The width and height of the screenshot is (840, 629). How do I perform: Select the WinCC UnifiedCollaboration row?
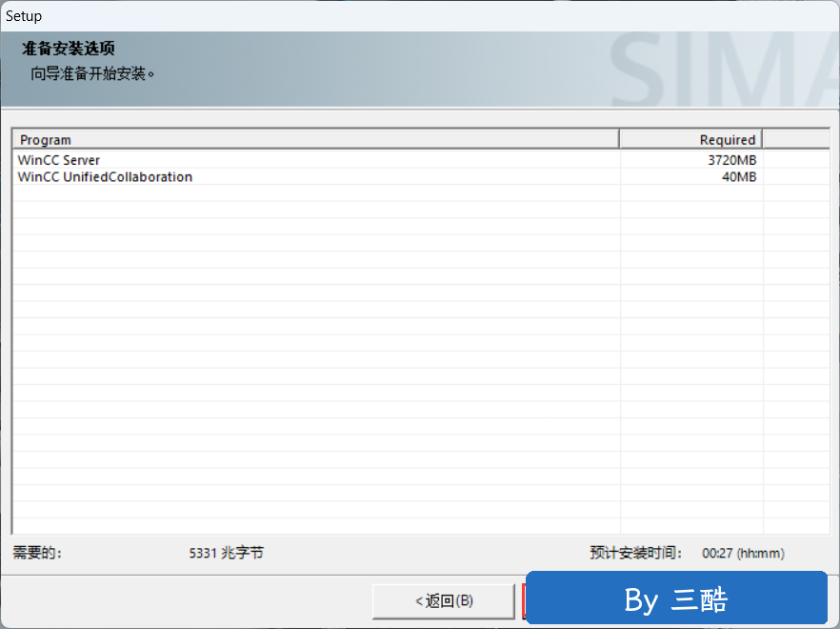coord(421,177)
